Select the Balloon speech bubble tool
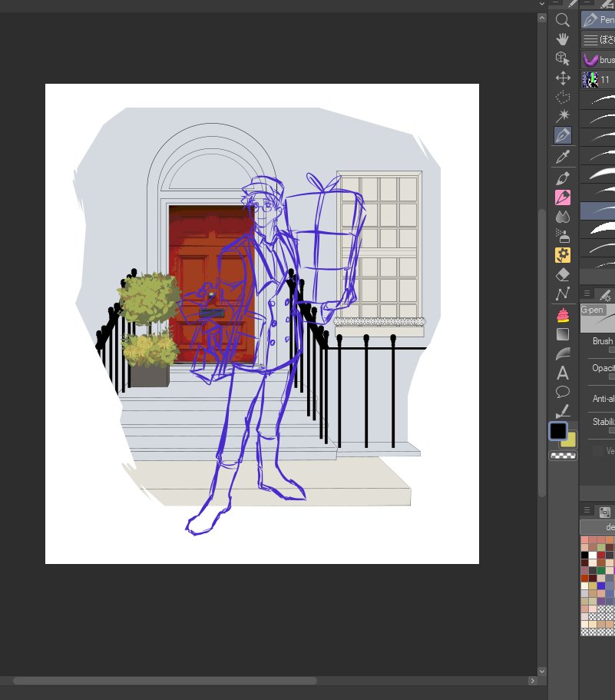This screenshot has height=700, width=615. click(562, 392)
